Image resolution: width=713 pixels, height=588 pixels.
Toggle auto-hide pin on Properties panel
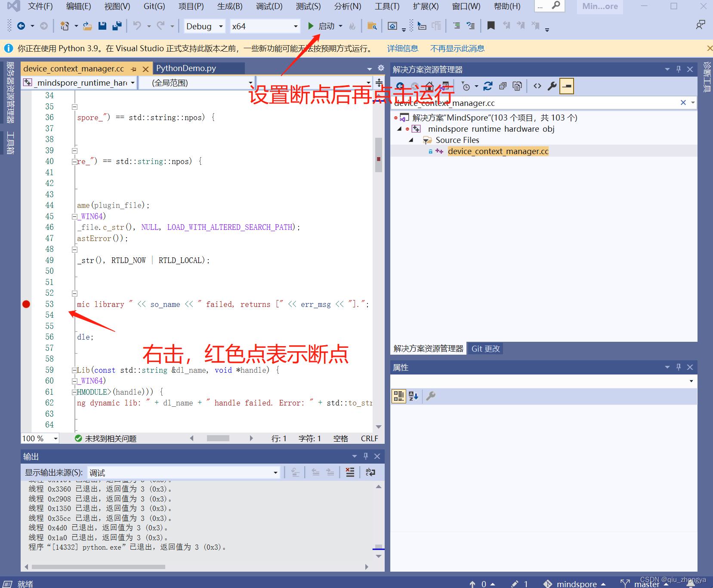click(x=679, y=367)
